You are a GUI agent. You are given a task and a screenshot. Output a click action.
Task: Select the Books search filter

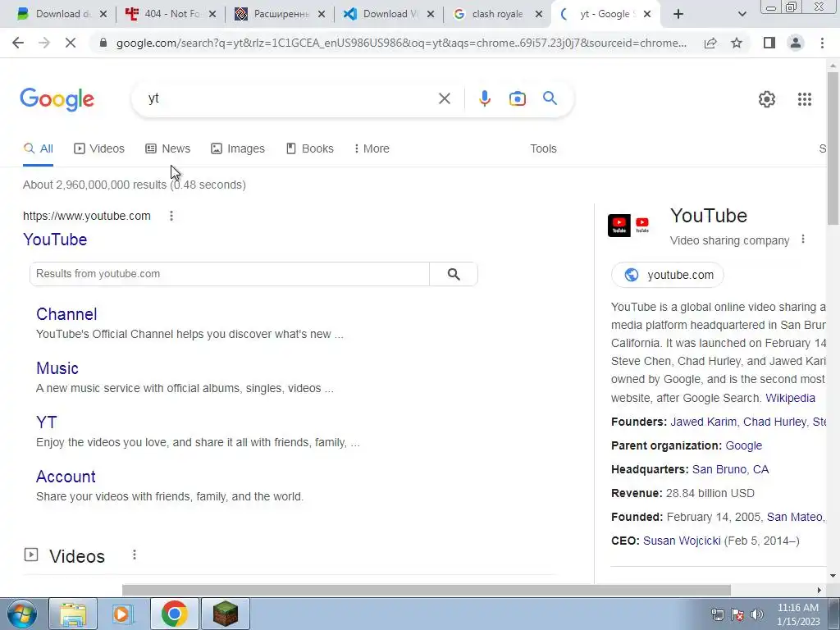click(x=309, y=148)
